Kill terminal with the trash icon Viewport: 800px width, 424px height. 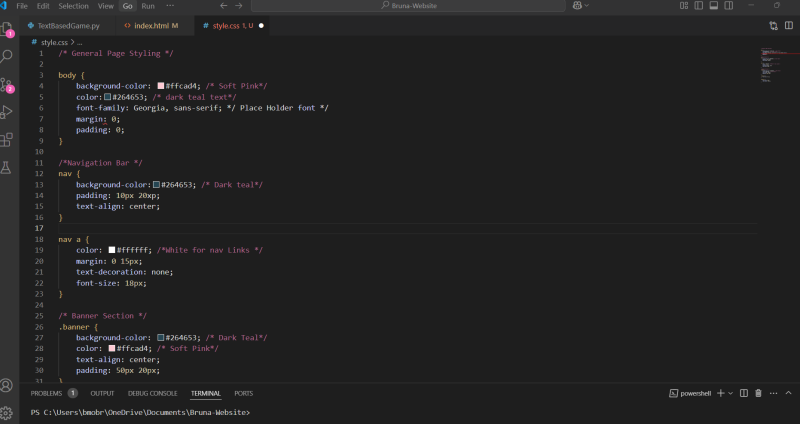point(758,393)
